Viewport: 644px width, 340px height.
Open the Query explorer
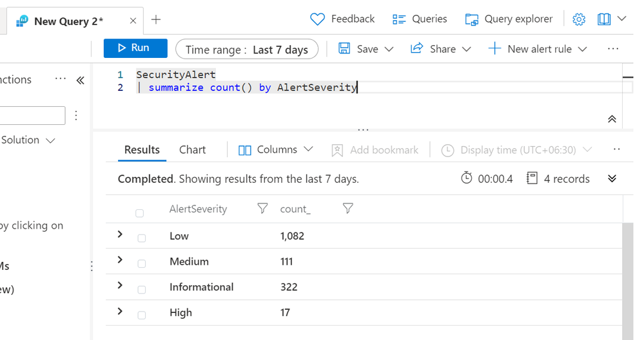tap(509, 19)
